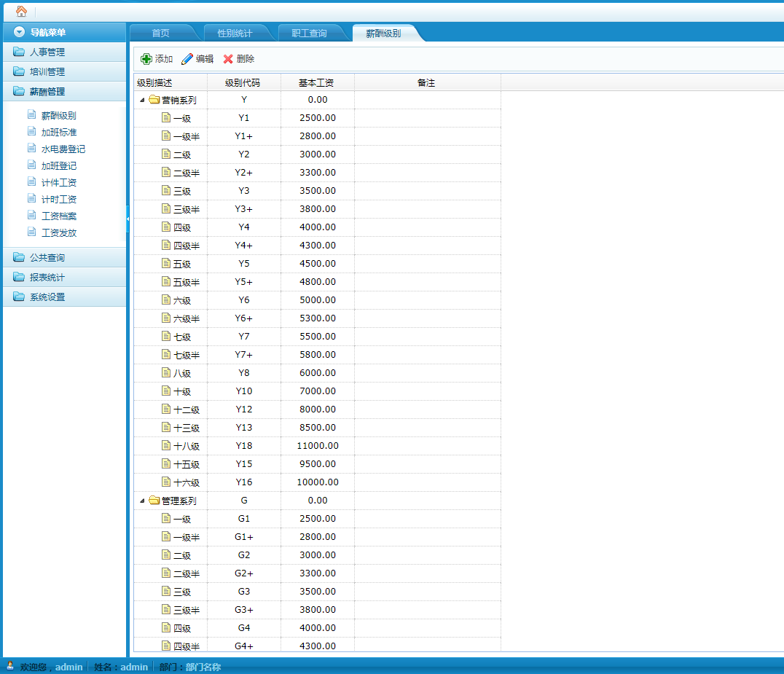Switch to the 性别统计 tab
Image resolution: width=784 pixels, height=674 pixels.
tap(235, 33)
